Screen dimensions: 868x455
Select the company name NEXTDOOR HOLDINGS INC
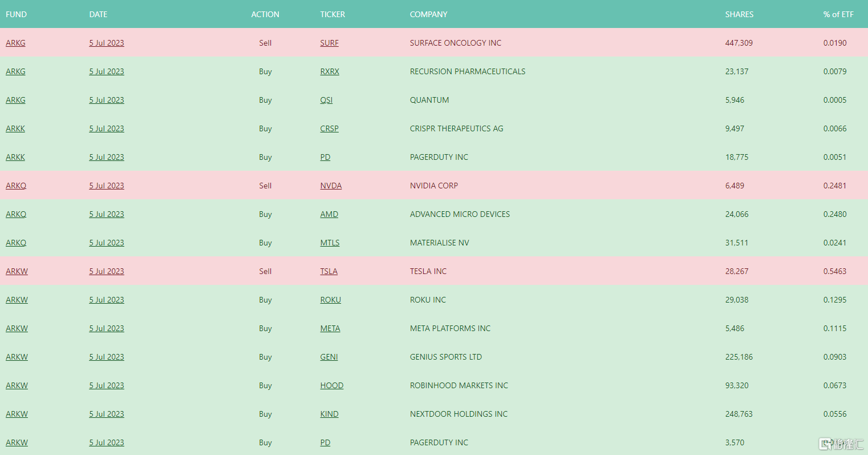tap(459, 414)
